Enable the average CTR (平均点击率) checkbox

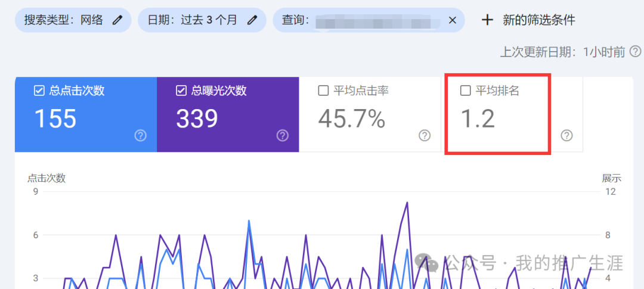tap(323, 91)
